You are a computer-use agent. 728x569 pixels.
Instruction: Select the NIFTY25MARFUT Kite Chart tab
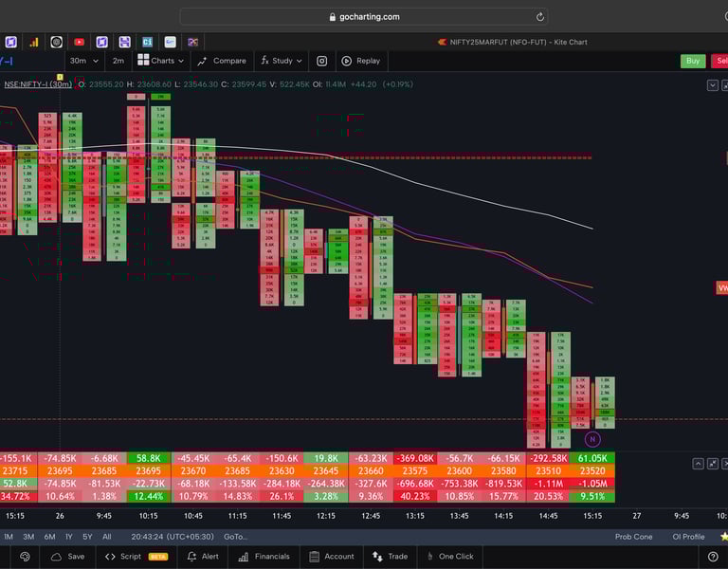coord(512,43)
